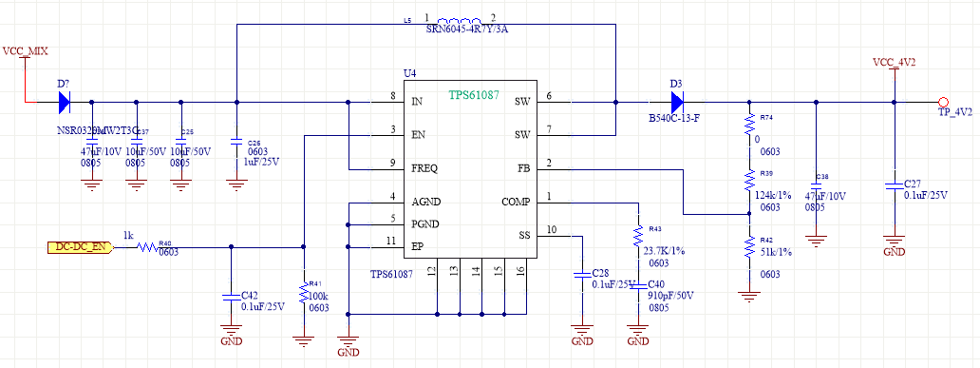Select the R42 51k resistor symbol
Viewport: 980px width, 368px height.
click(749, 248)
